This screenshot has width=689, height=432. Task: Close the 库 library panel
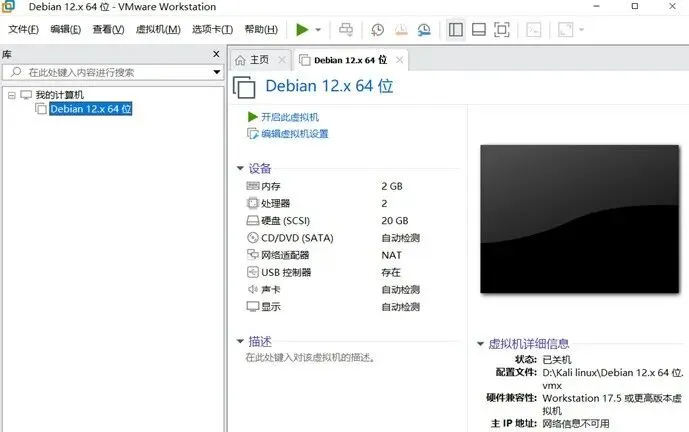[x=216, y=54]
